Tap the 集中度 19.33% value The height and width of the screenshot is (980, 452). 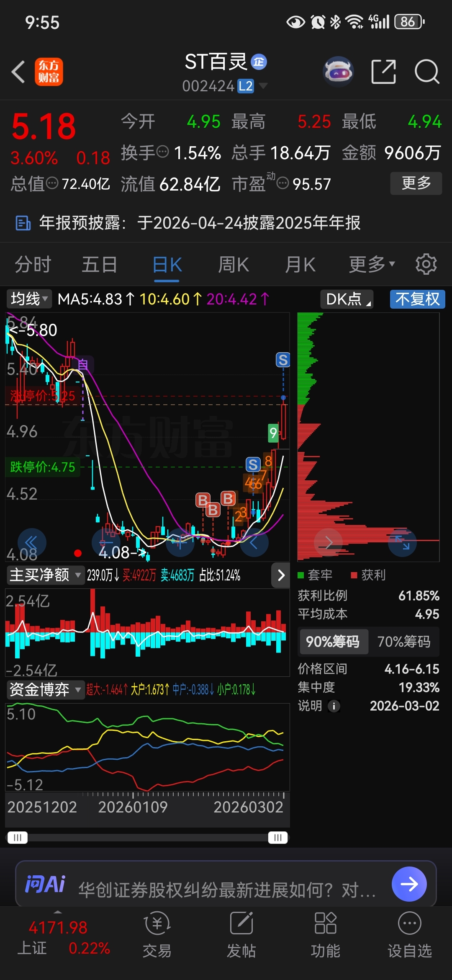tap(419, 688)
